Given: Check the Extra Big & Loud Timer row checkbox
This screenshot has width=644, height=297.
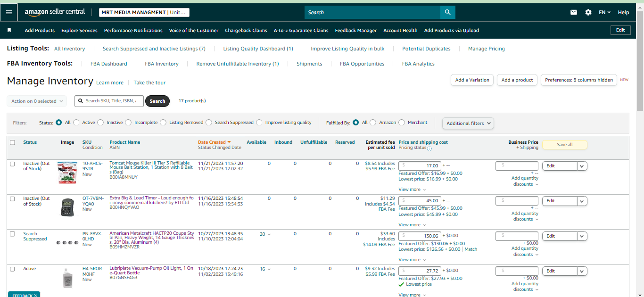Looking at the screenshot, I should [x=12, y=198].
